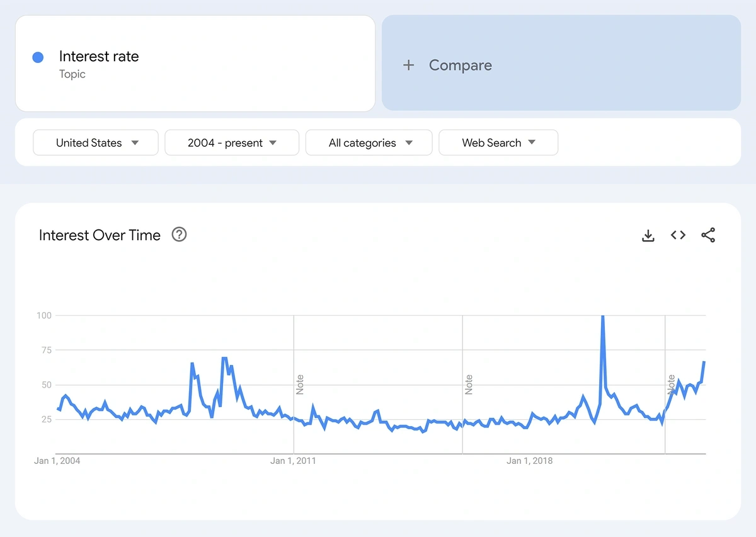Image resolution: width=756 pixels, height=537 pixels.
Task: Expand the 2004 - present time range dropdown
Action: coord(232,142)
